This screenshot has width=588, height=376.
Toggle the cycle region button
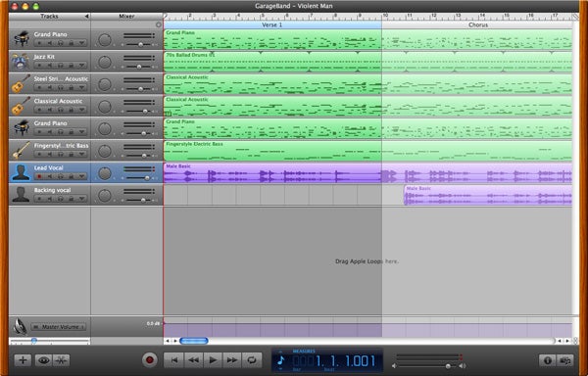tap(252, 360)
